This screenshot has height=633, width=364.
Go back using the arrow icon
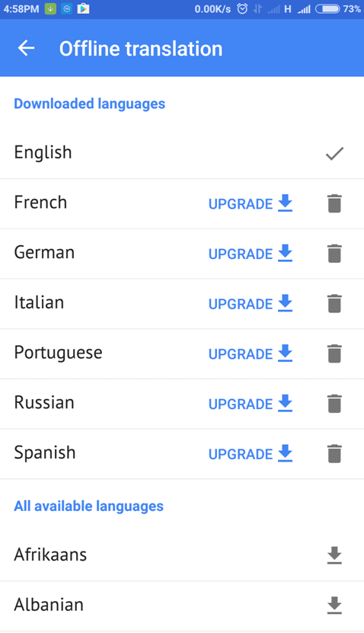[26, 49]
